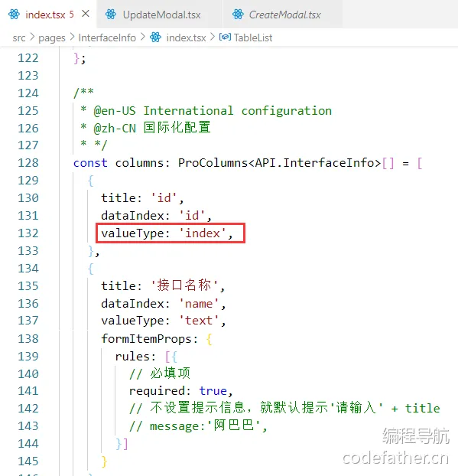This screenshot has height=476, width=458.
Task: Expand the chevron after InterfaceInfo breadcrumb
Action: 143,37
